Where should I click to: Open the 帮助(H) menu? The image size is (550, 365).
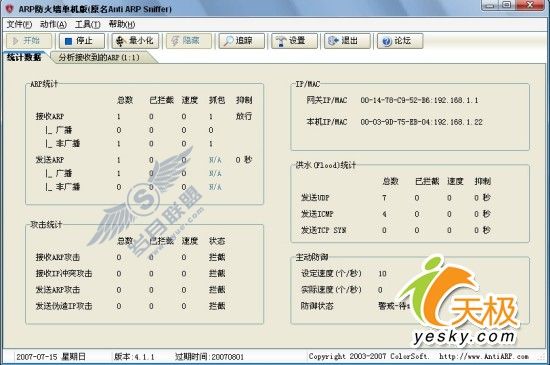122,24
